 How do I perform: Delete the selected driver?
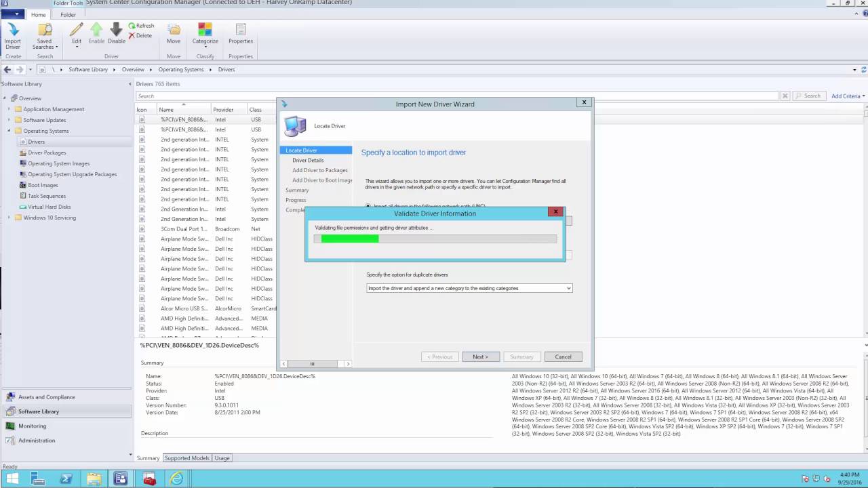[141, 35]
